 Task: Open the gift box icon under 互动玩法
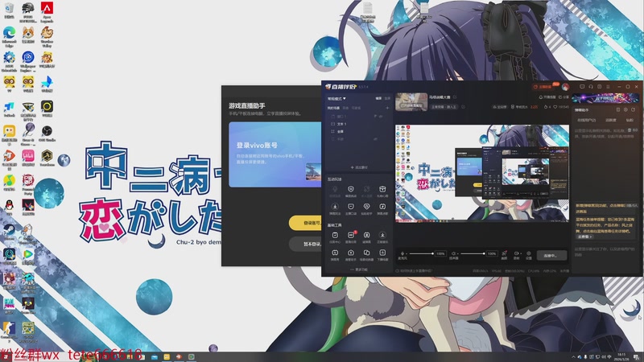click(x=382, y=189)
